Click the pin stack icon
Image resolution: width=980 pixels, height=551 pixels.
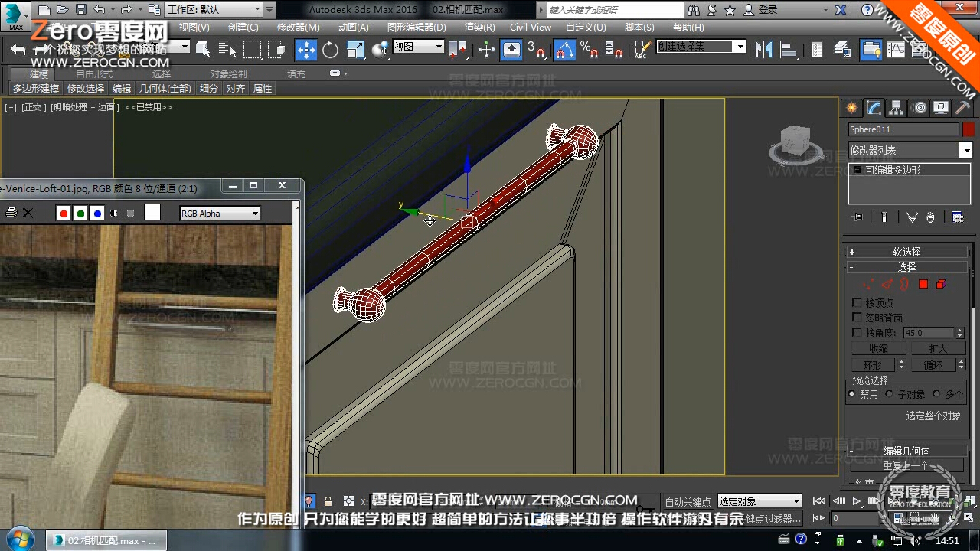coord(857,217)
